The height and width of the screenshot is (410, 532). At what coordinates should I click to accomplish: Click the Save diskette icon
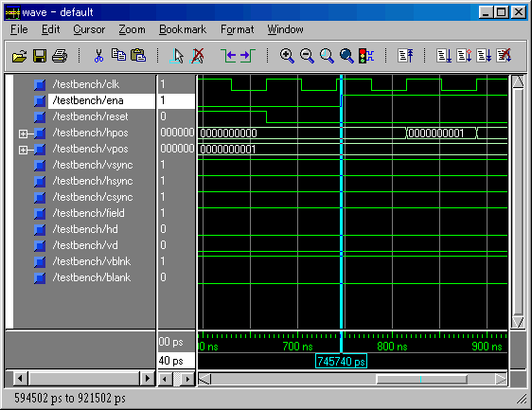pos(40,56)
